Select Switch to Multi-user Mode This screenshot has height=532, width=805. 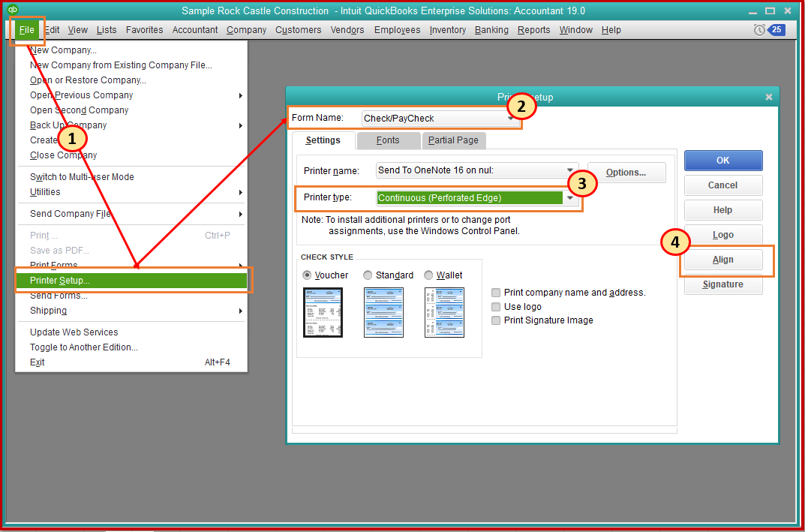coord(131,176)
